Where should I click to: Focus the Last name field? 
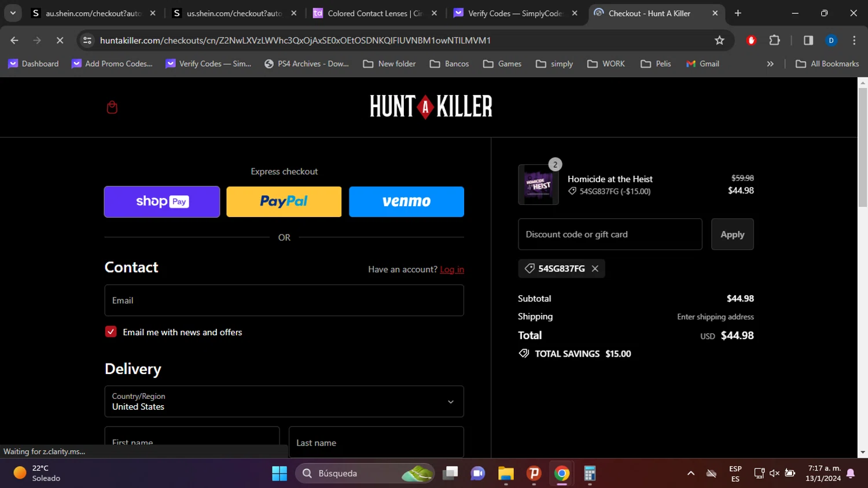coord(376,442)
